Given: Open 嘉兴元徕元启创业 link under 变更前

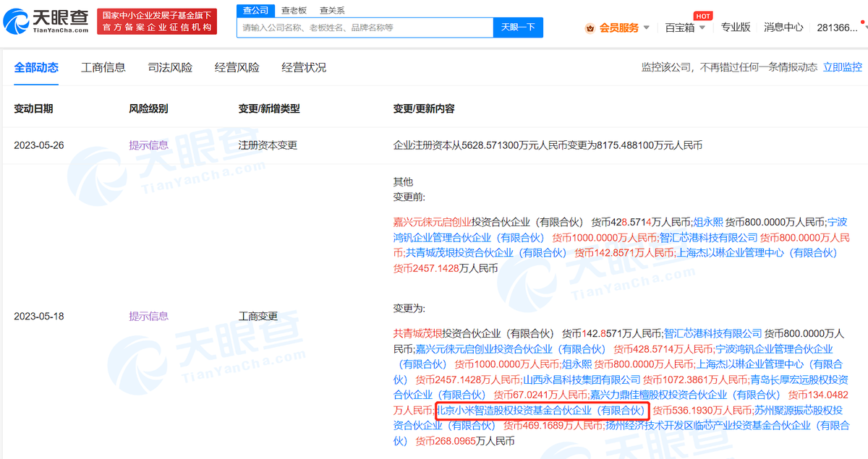Looking at the screenshot, I should pyautogui.click(x=433, y=222).
